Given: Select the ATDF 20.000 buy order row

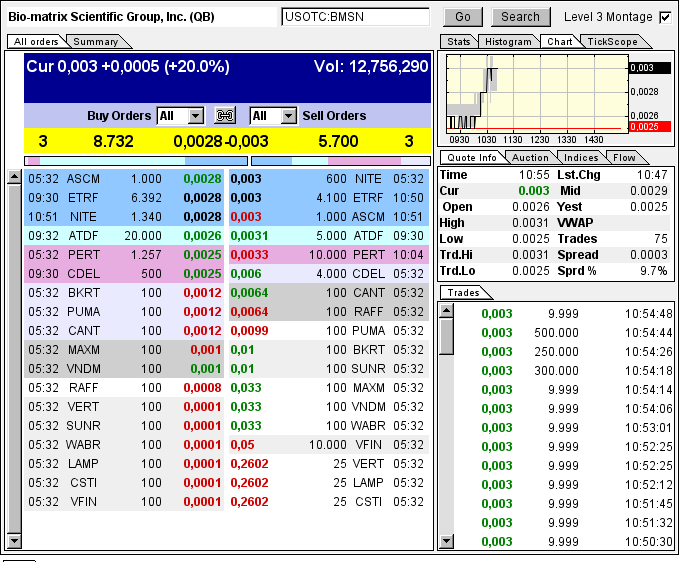Looking at the screenshot, I should pos(124,236).
